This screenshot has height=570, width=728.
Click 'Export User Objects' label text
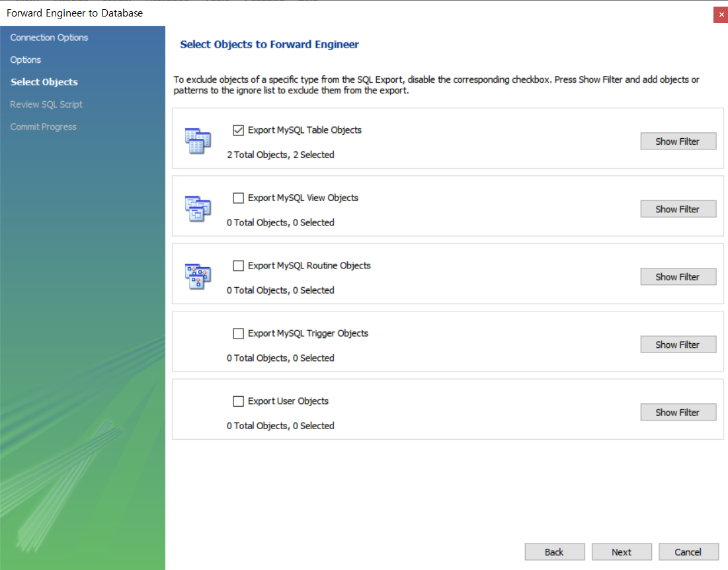[x=288, y=401]
